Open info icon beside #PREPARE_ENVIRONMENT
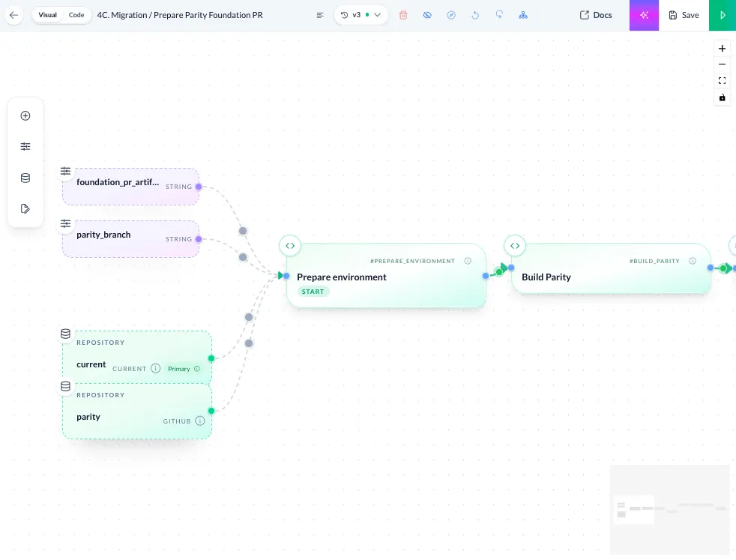 point(468,261)
